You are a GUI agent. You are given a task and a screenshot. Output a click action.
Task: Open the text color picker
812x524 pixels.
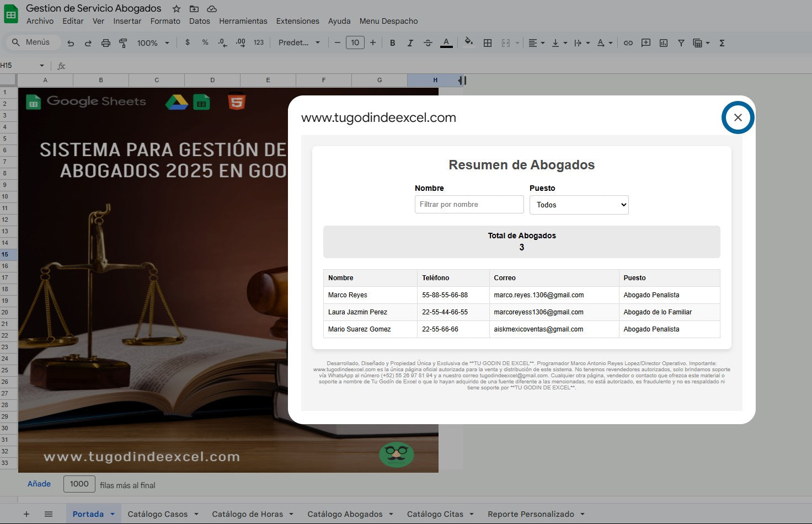click(x=446, y=43)
